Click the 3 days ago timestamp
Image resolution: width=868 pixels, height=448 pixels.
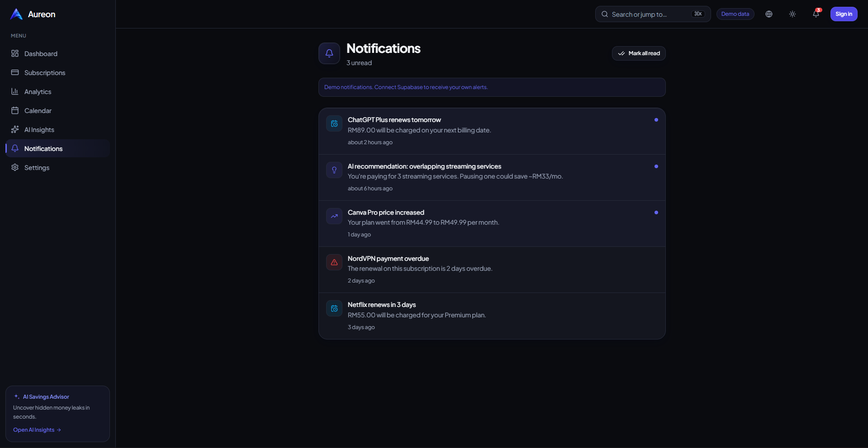click(361, 327)
